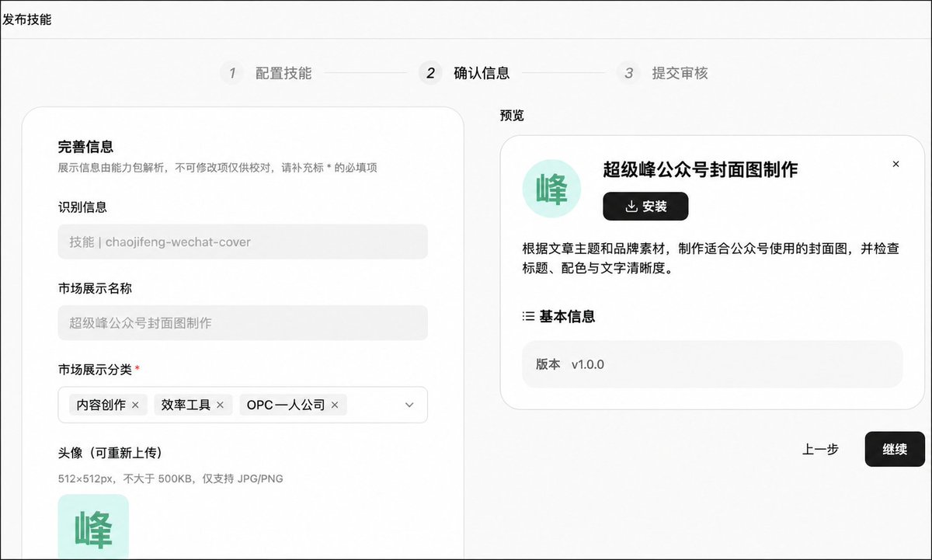Click the 识别信息 field chaojifeng-wechat-cover
The height and width of the screenshot is (560, 932).
click(242, 242)
